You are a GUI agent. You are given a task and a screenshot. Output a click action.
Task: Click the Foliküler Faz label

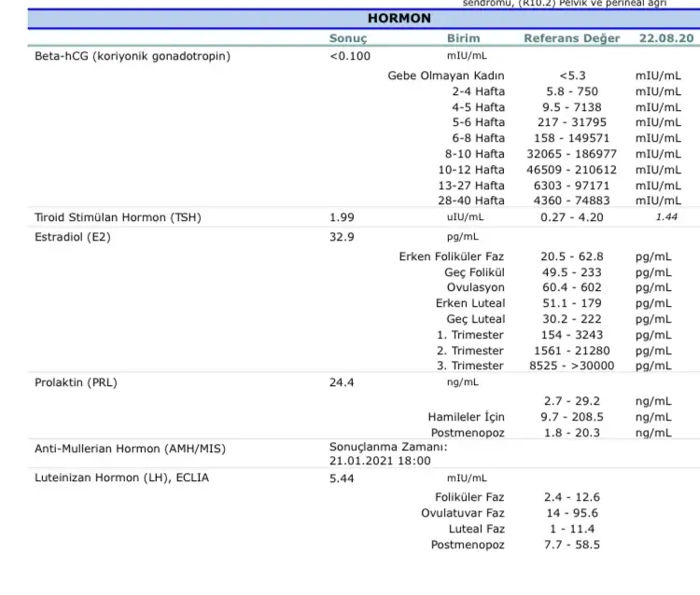click(469, 497)
